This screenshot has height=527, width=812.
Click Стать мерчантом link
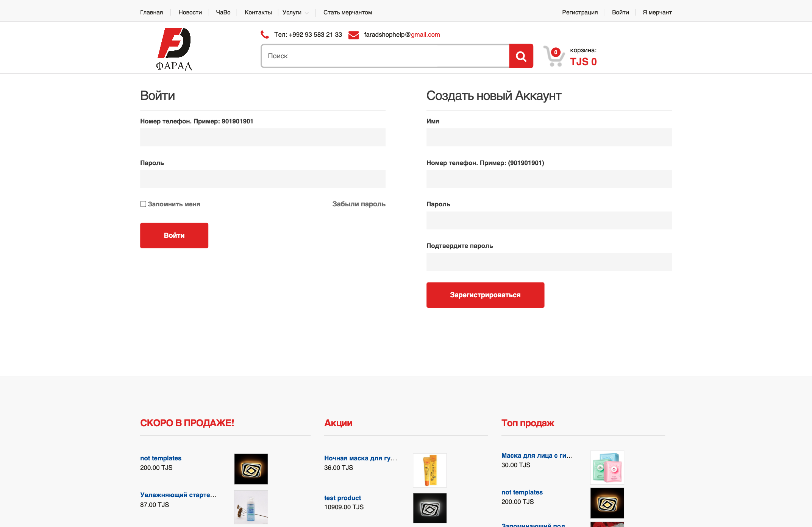348,12
